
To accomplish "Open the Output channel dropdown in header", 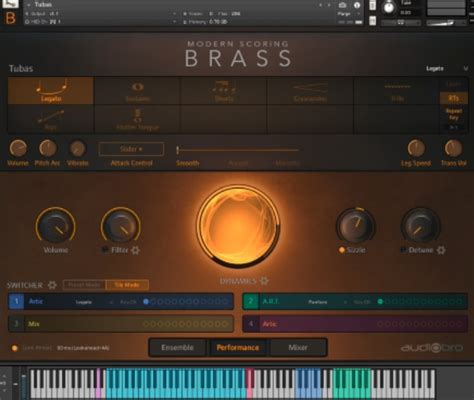I will point(174,14).
